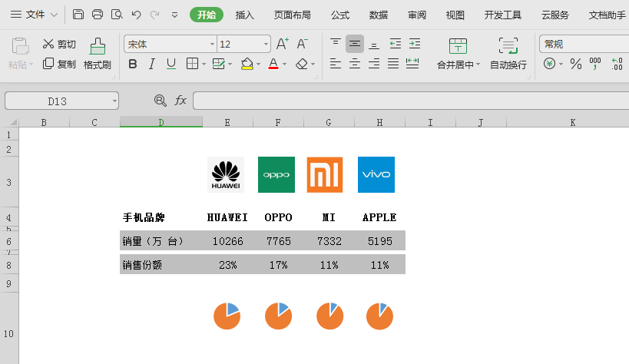Open the 云服务 tab
629x364 pixels.
pos(555,15)
